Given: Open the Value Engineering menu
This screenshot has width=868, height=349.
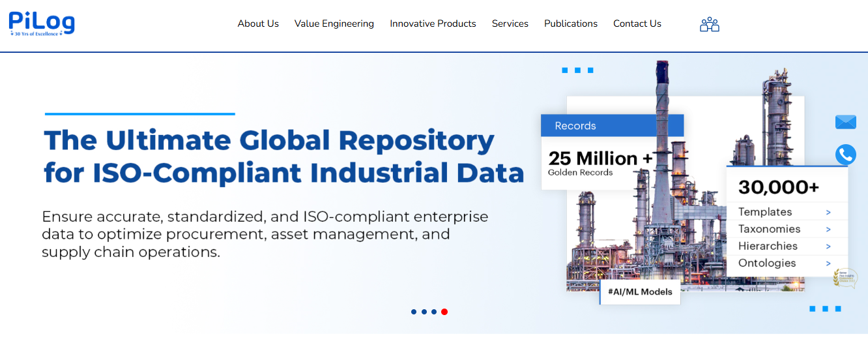Looking at the screenshot, I should point(334,23).
